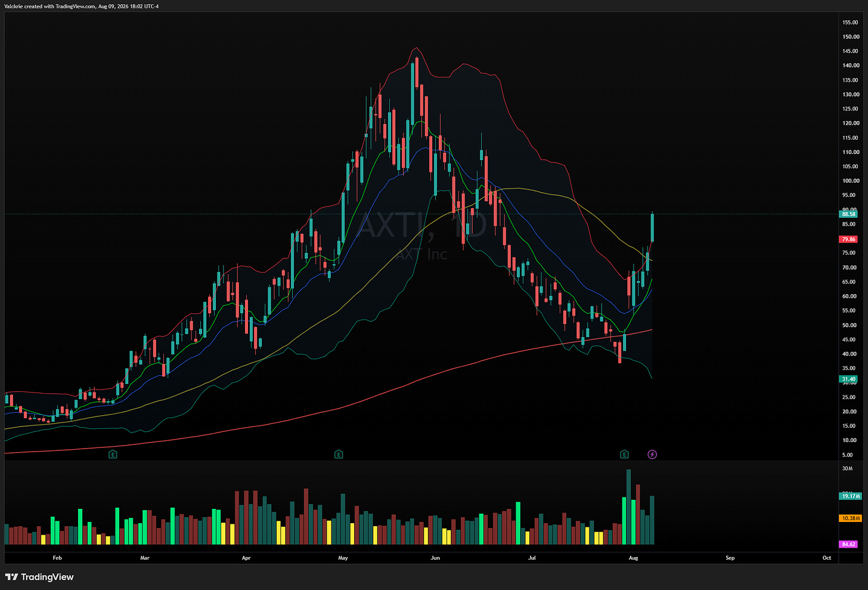
Task: Click the 5.00 price axis label
Action: (848, 455)
